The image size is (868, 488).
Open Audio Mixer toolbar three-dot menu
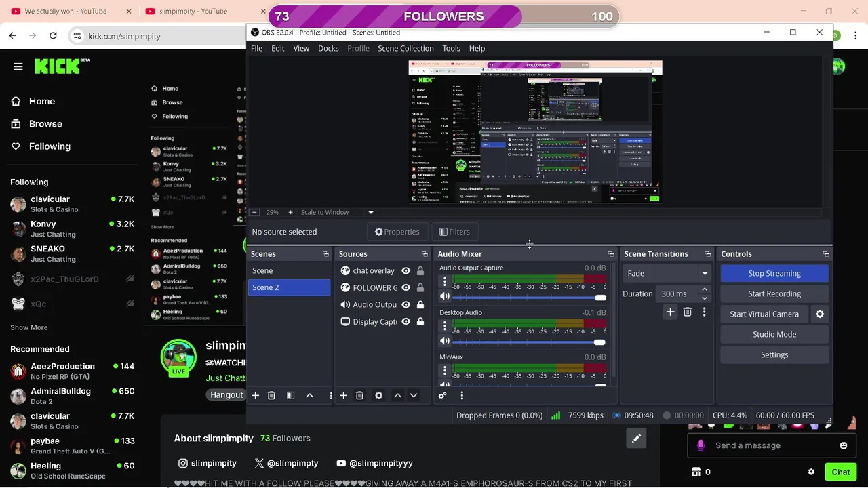click(462, 395)
